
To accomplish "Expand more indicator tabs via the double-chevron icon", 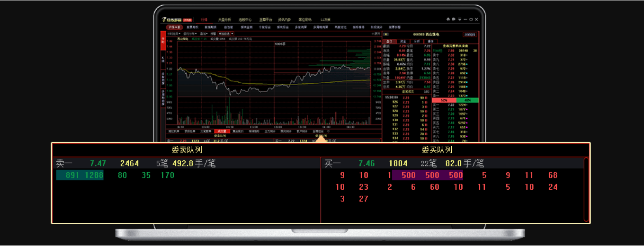I will pos(329,131).
